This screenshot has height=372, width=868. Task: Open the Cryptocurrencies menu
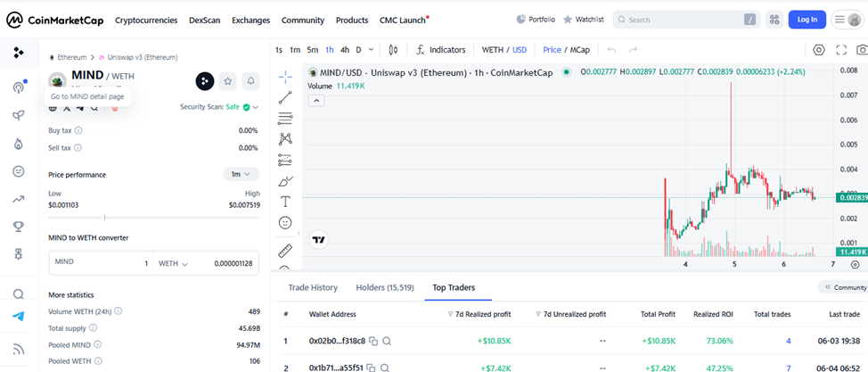[x=146, y=20]
